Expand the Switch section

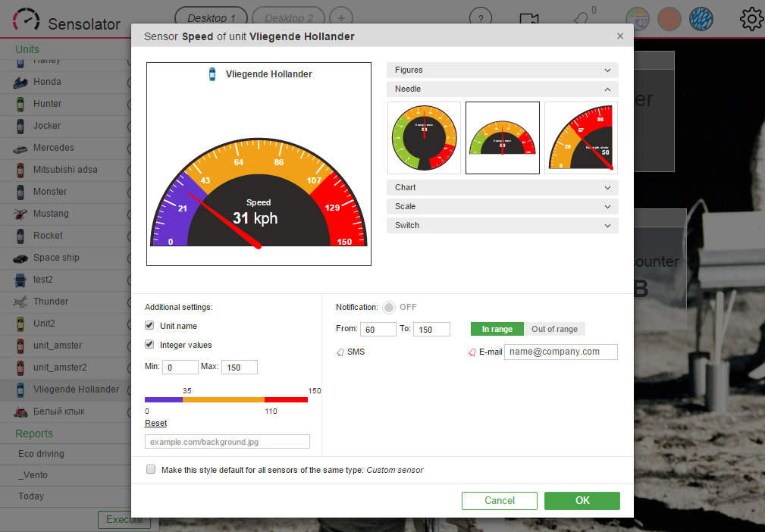[x=503, y=225]
